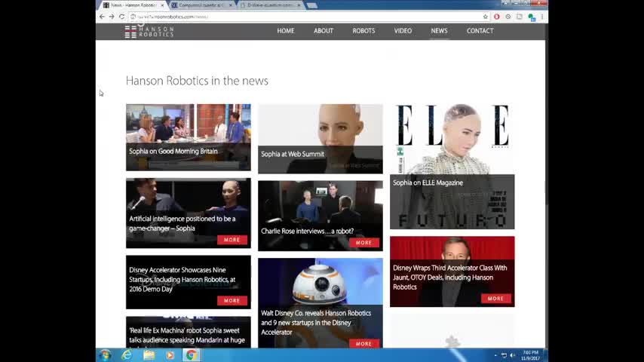Click the network icon in system tray

pyautogui.click(x=504, y=355)
